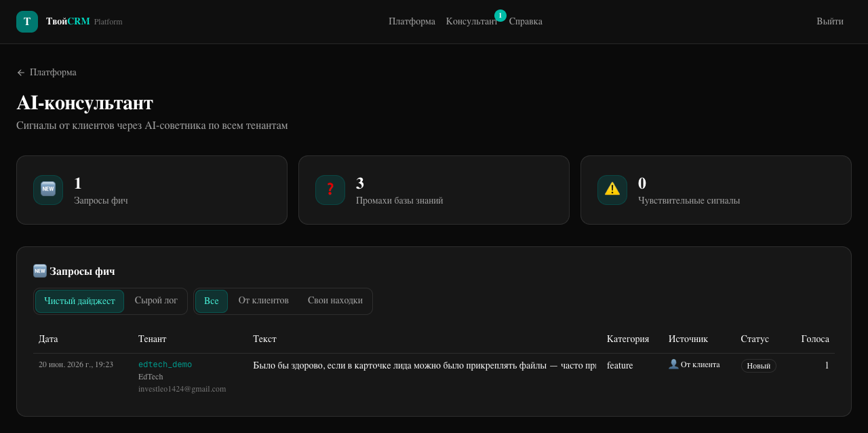Filter by Свои находки
This screenshot has height=433, width=868.
[335, 301]
